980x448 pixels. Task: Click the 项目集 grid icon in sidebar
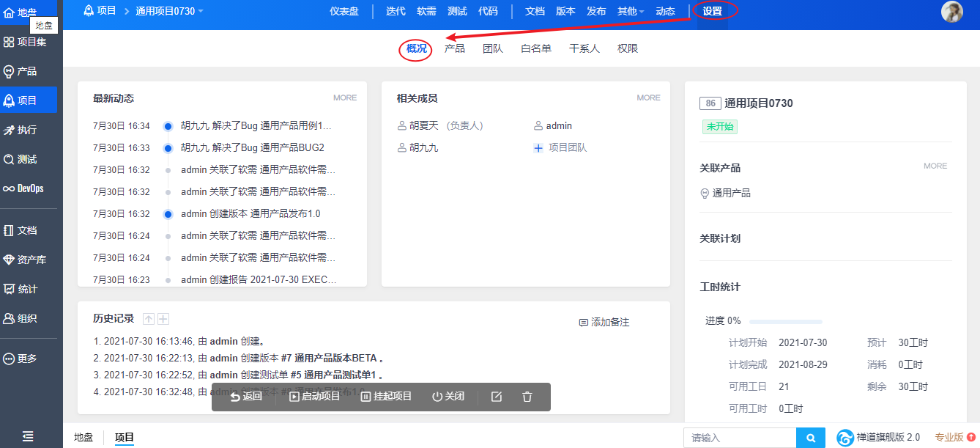10,42
